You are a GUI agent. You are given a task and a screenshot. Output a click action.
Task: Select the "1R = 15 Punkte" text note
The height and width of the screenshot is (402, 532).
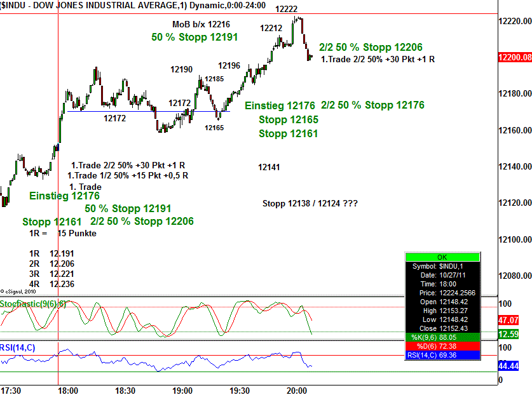(63, 233)
